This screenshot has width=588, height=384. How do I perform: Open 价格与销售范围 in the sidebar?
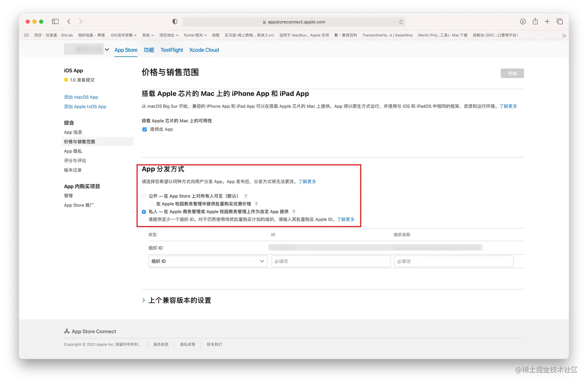pyautogui.click(x=98, y=142)
